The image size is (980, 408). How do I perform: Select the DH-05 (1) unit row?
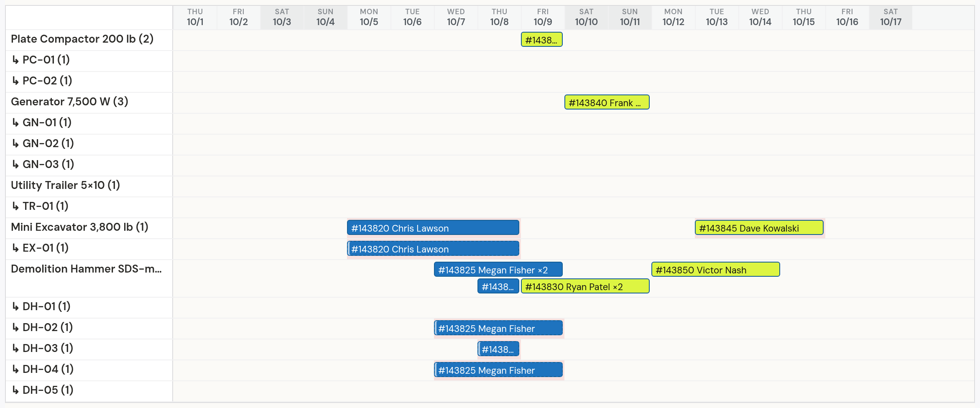(89, 391)
